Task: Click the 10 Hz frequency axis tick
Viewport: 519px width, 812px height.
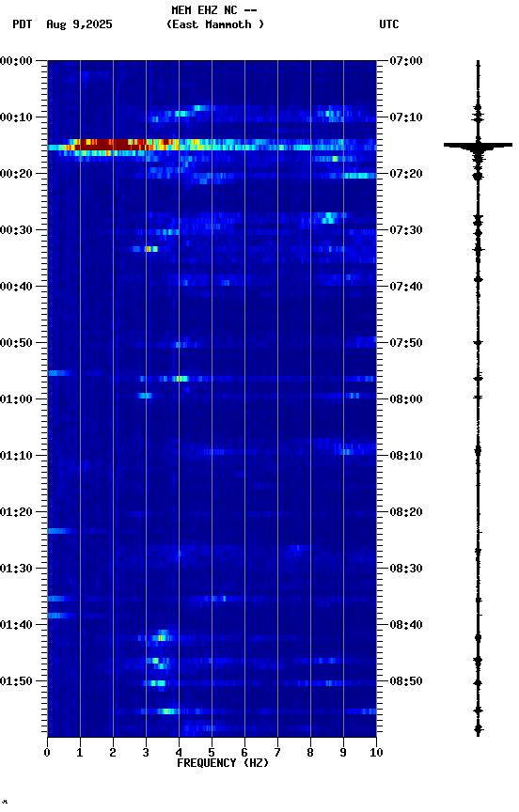Action: 376,753
